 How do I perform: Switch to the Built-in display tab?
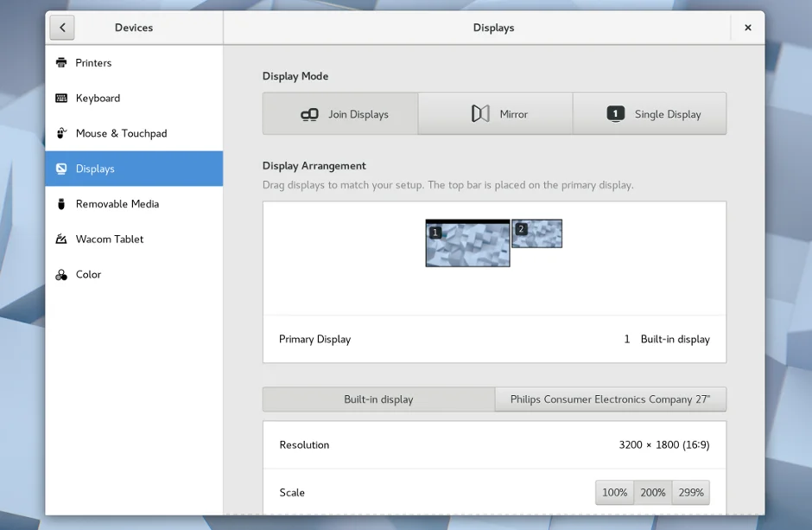click(378, 399)
